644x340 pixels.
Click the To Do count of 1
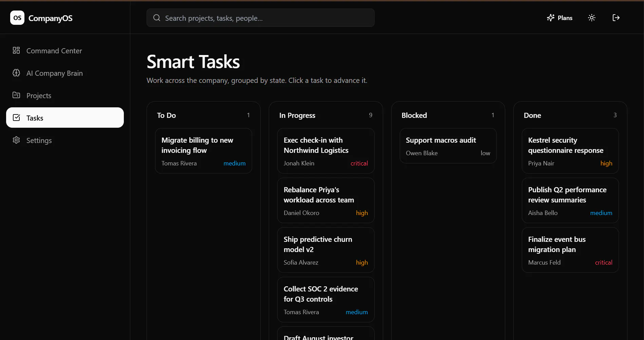pyautogui.click(x=248, y=115)
